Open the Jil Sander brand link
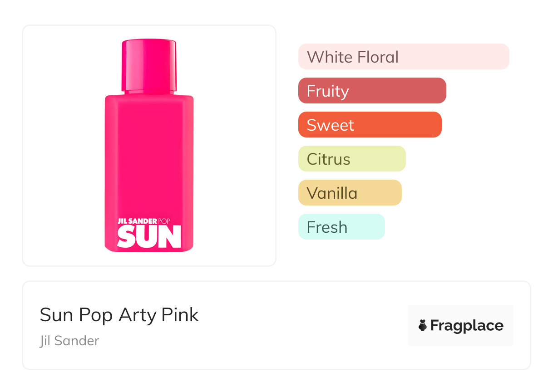 (69, 341)
